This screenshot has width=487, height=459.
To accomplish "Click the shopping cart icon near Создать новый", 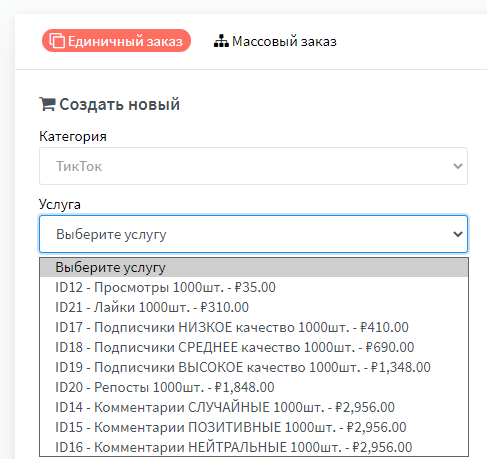I will pos(47,104).
